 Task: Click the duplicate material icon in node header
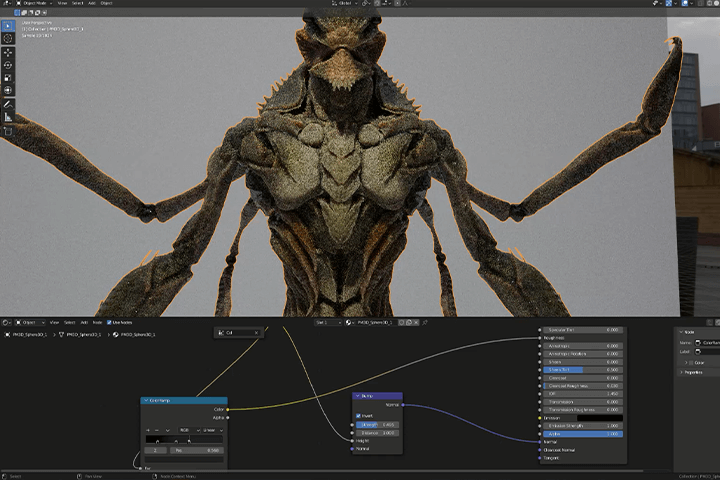point(409,322)
